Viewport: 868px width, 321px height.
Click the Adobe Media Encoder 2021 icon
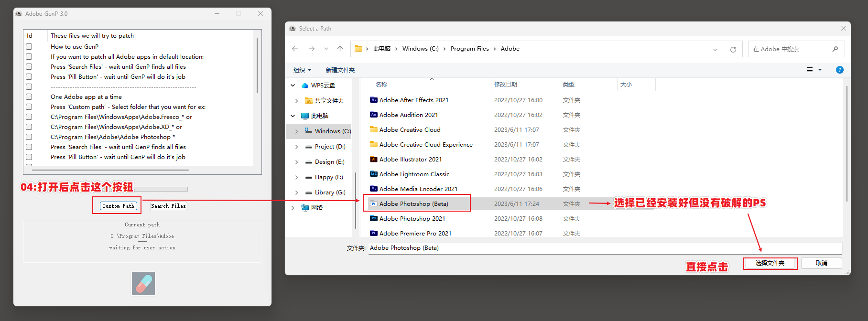point(374,189)
